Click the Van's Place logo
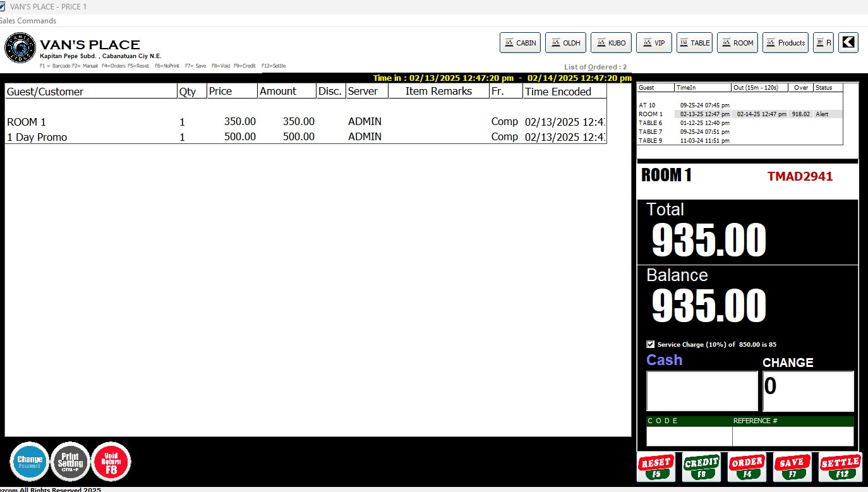This screenshot has height=492, width=868. click(x=20, y=48)
